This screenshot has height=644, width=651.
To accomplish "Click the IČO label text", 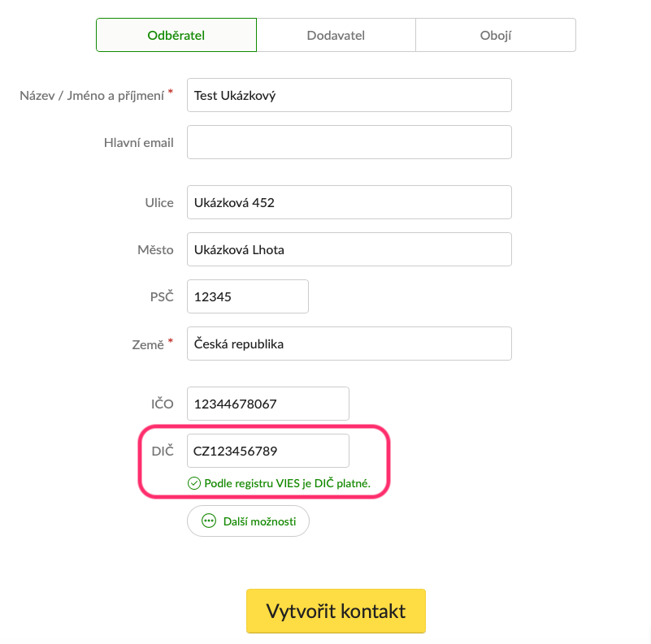I will (x=163, y=404).
